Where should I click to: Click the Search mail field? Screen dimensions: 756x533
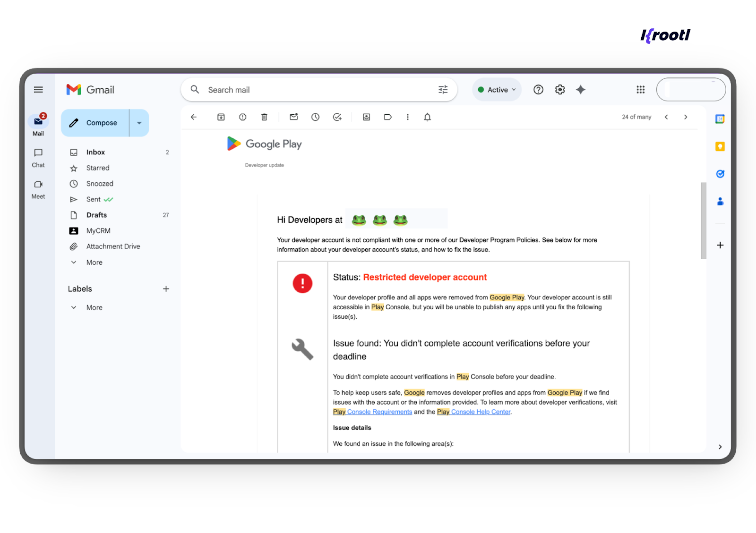(x=319, y=90)
